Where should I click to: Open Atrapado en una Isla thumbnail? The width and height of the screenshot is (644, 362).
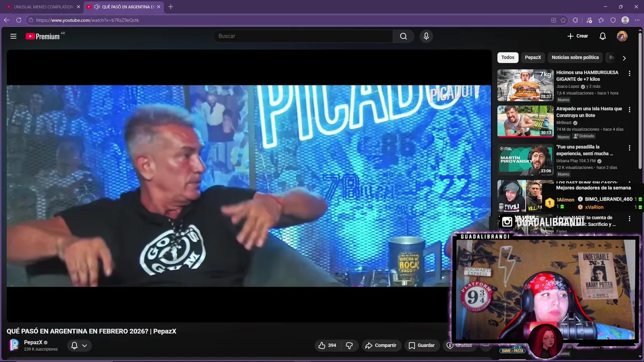point(525,121)
